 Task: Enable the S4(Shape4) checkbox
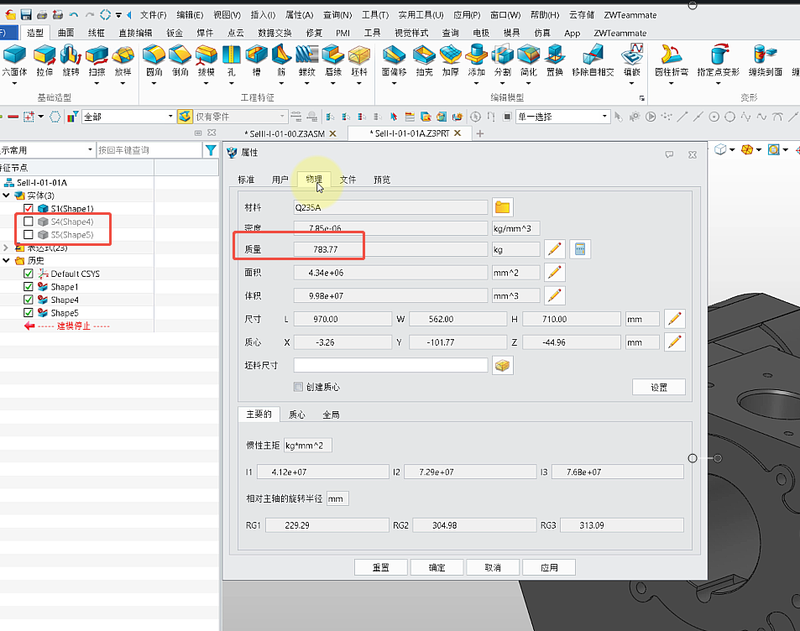[28, 221]
